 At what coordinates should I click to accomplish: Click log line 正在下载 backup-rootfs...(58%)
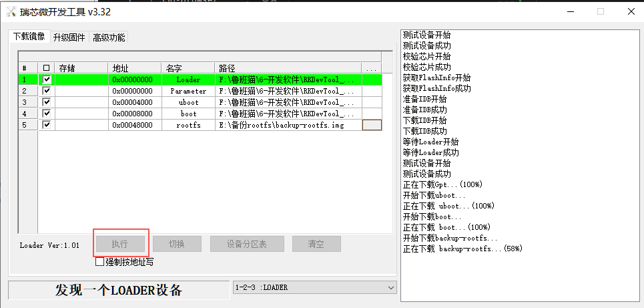pos(462,249)
